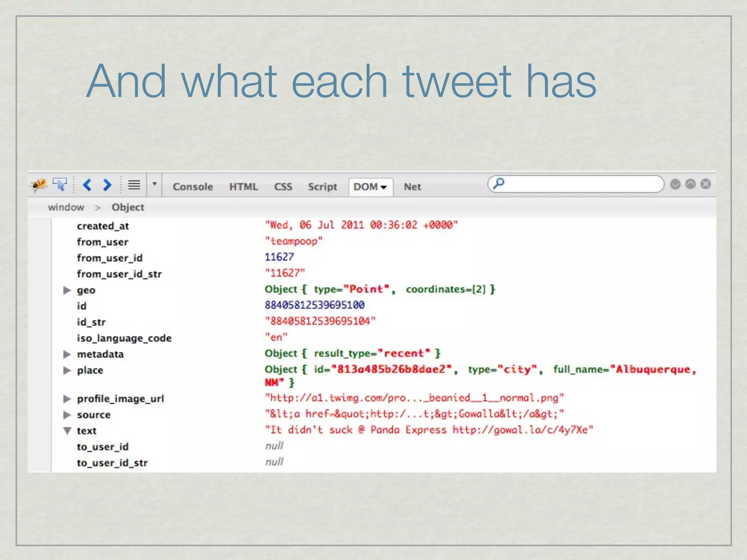Expand the geo object node
Viewport: 747px width, 560px height.
click(67, 290)
